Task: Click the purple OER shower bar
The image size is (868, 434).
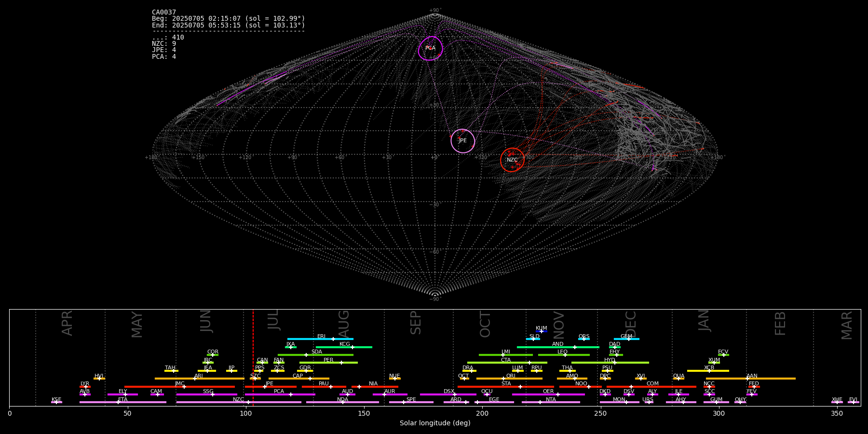Action: [x=548, y=394]
